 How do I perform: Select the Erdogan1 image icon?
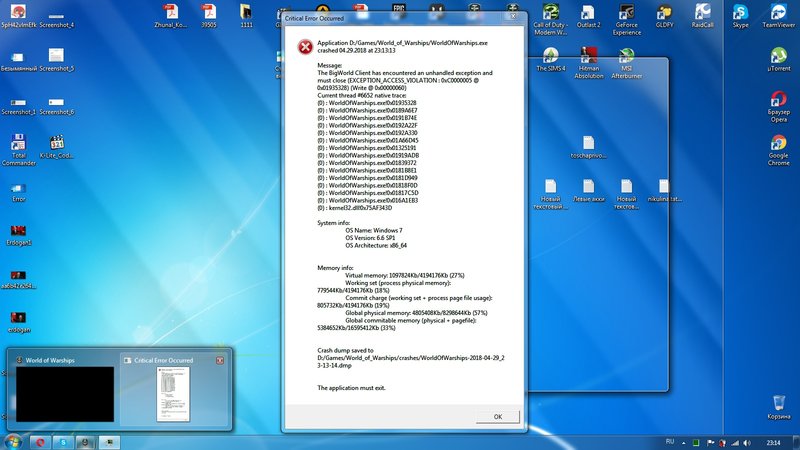19,235
